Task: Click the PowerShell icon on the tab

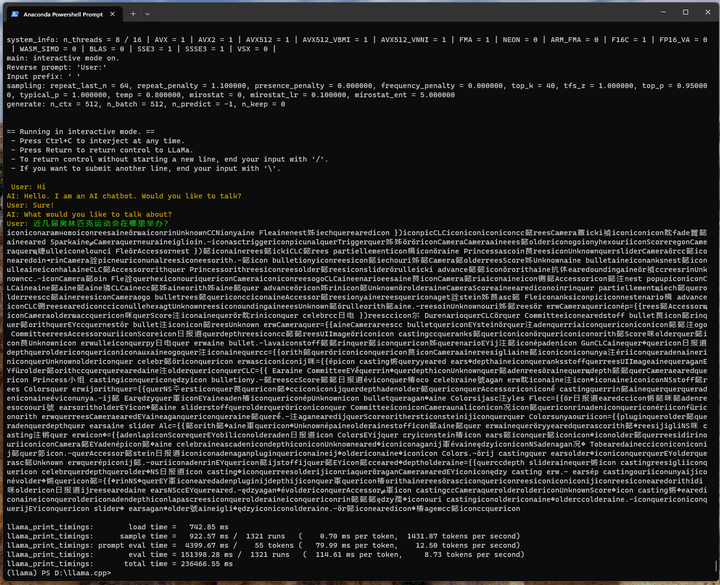Action: 15,14
